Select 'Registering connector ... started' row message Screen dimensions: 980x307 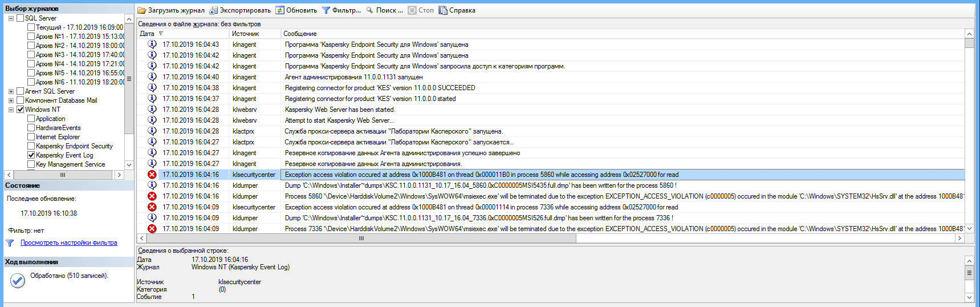click(x=370, y=99)
